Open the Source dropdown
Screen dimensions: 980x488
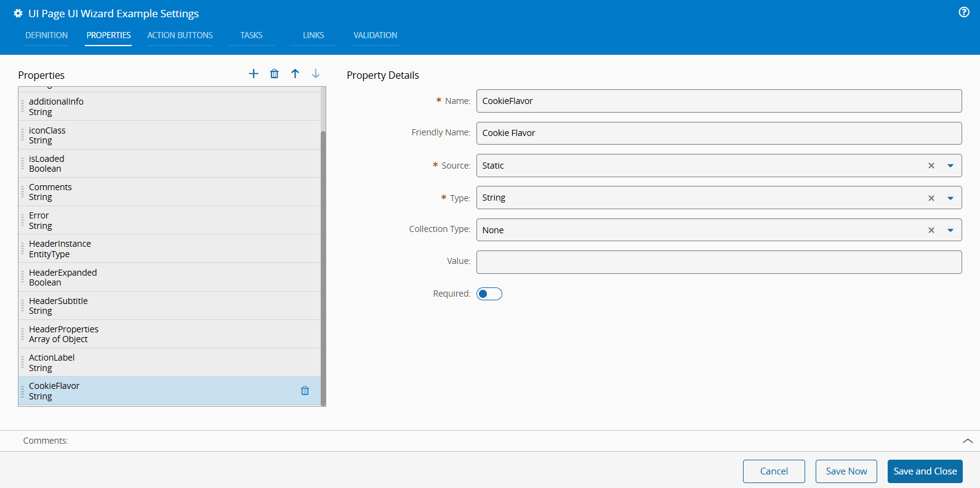pos(950,166)
